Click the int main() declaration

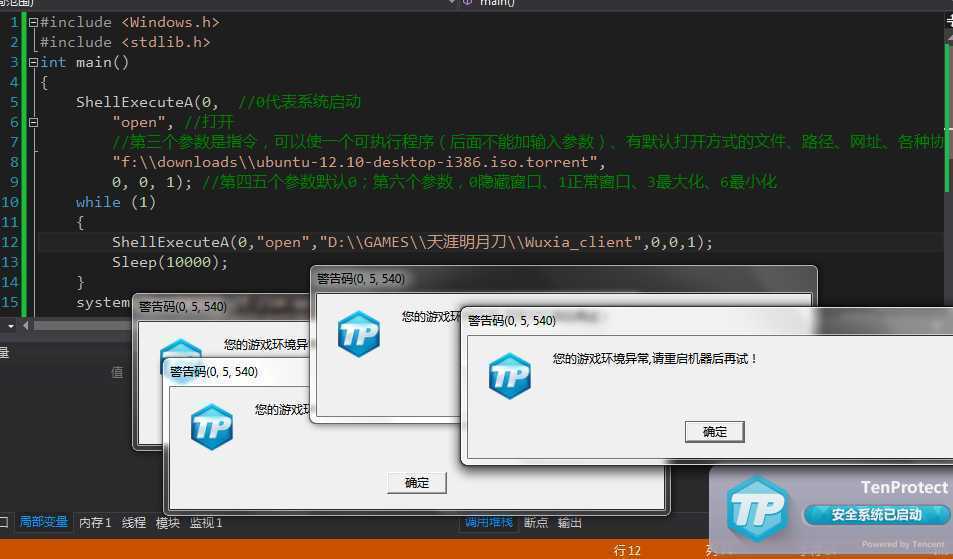pyautogui.click(x=84, y=63)
